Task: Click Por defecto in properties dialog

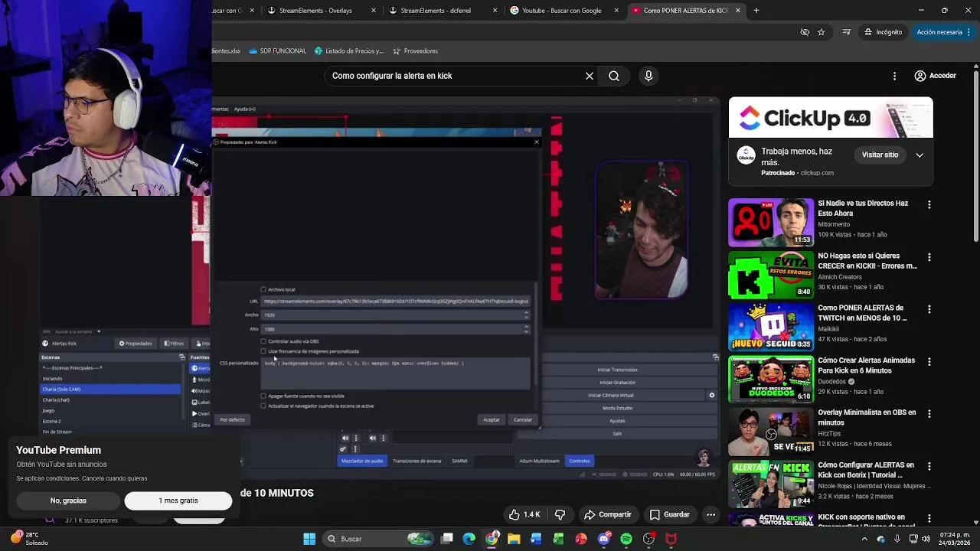Action: click(x=232, y=419)
